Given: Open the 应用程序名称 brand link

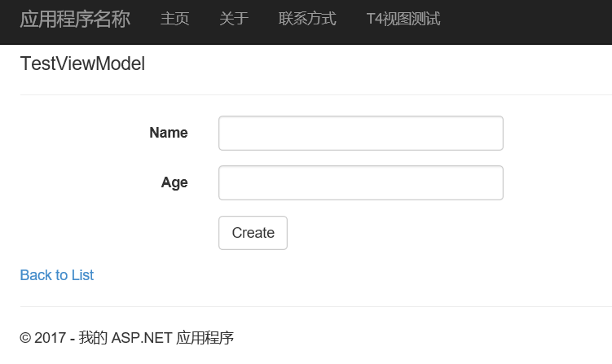Looking at the screenshot, I should (75, 19).
